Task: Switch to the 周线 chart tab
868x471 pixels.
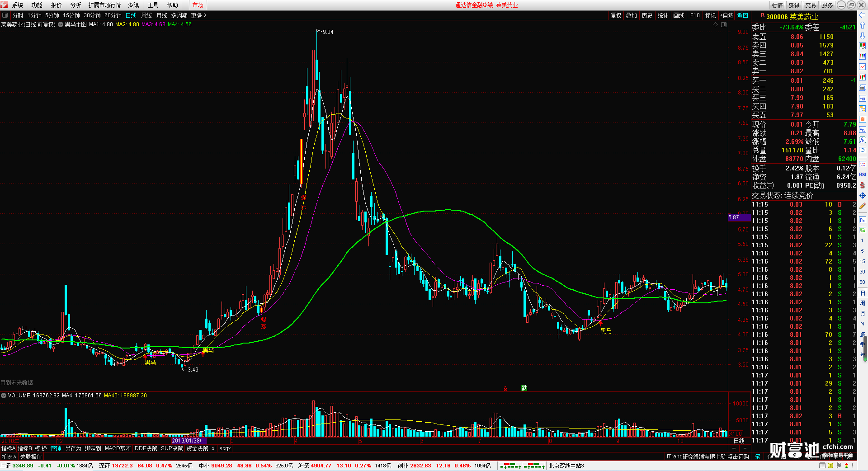Action: pyautogui.click(x=146, y=15)
